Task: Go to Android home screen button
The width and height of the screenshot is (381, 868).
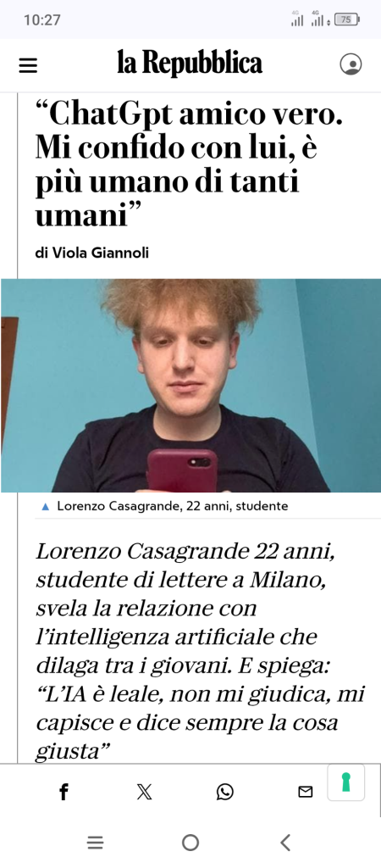Action: [x=190, y=843]
